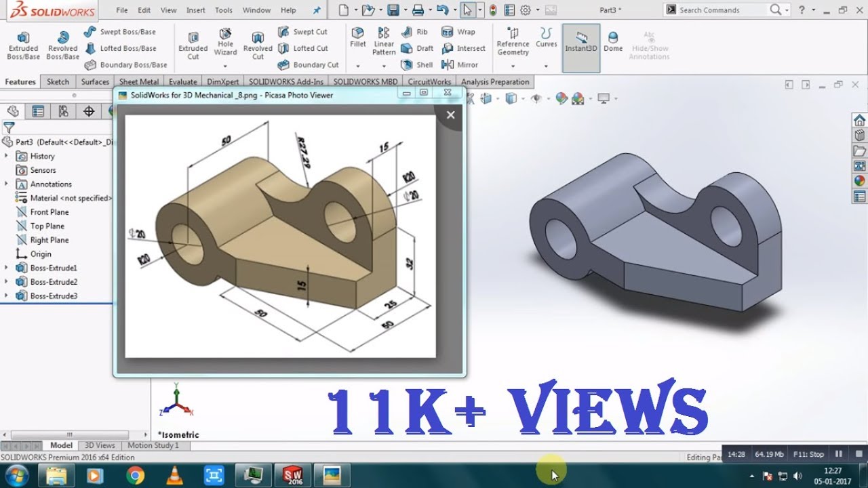Select the Dome feature tool
868x488 pixels.
click(613, 41)
